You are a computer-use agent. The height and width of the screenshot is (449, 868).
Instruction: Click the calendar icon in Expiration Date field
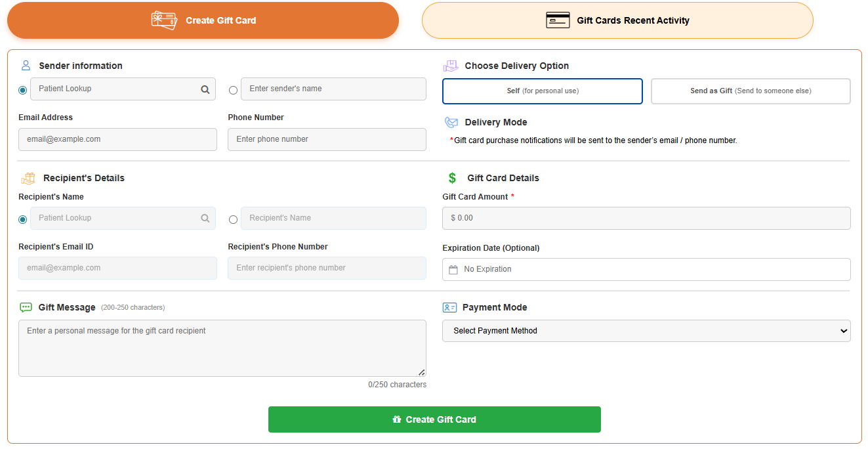[x=453, y=270]
